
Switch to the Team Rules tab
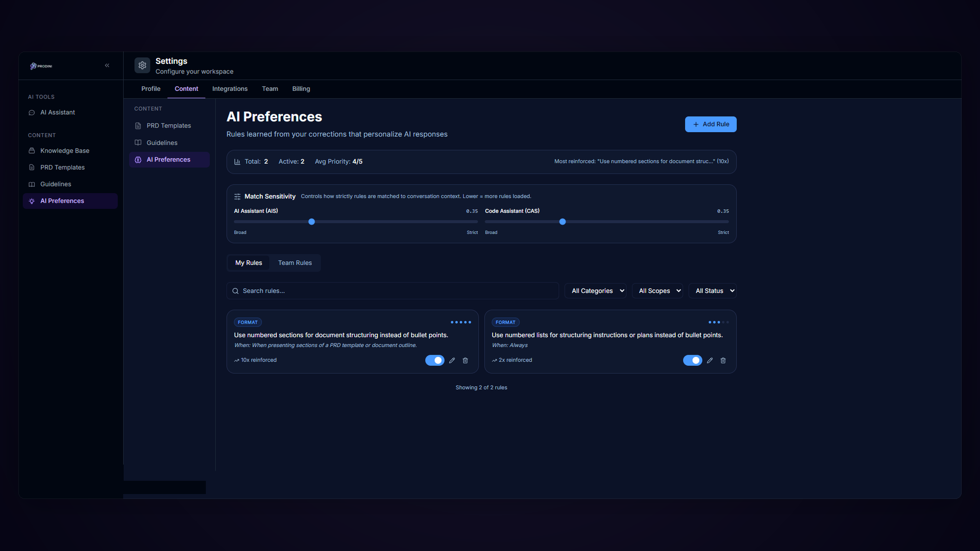pos(295,263)
